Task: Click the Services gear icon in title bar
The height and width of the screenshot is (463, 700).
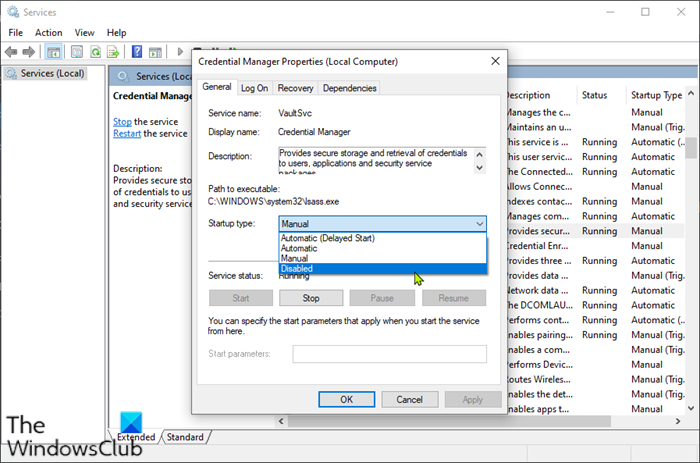Action: 13,12
